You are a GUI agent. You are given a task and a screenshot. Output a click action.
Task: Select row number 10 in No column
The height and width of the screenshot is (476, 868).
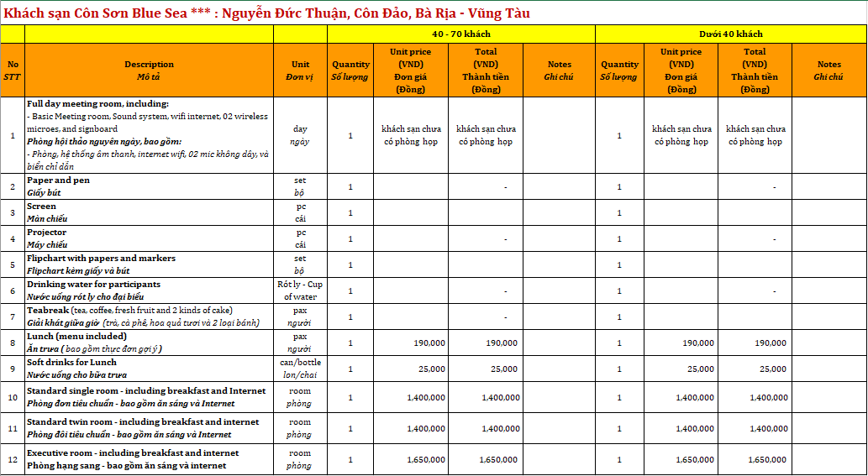coord(12,397)
